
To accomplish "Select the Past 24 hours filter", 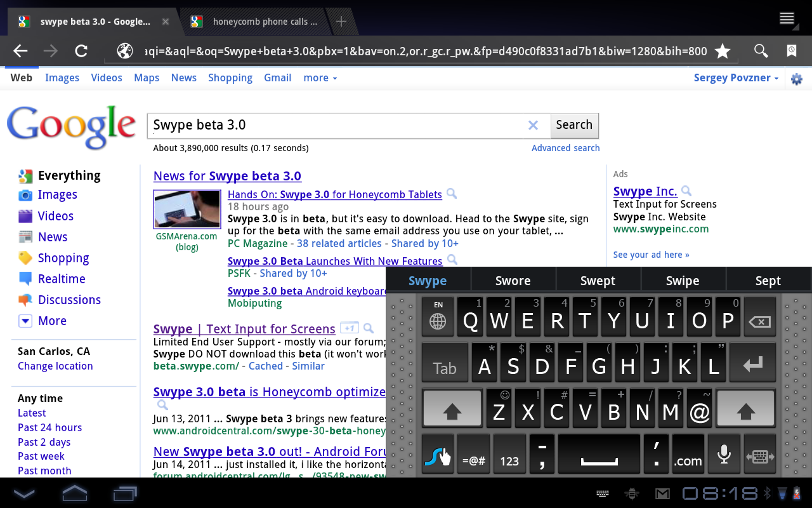I will (49, 427).
